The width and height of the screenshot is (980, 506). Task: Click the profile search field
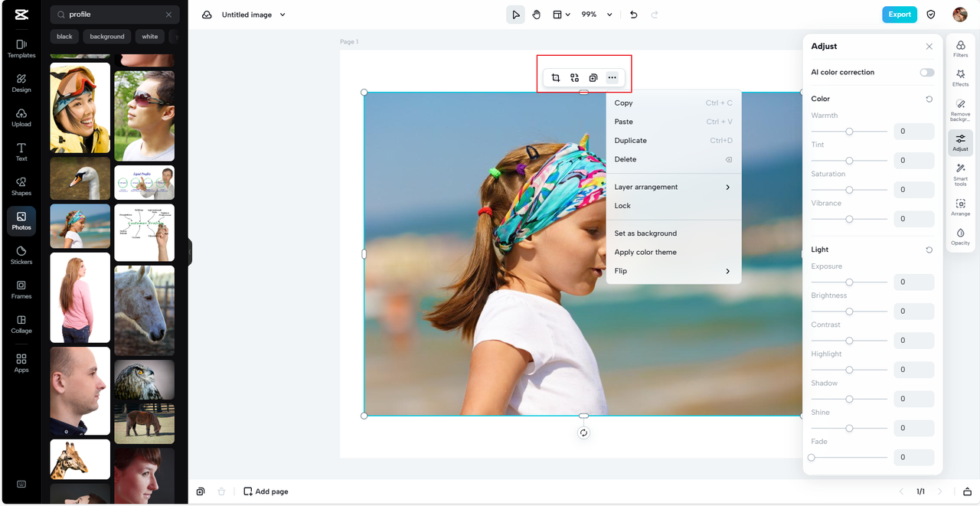pyautogui.click(x=115, y=15)
